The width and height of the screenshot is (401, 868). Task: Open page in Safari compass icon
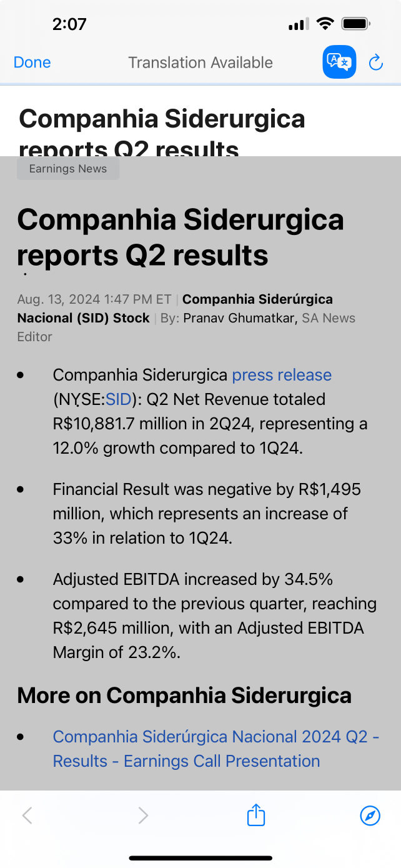370,816
